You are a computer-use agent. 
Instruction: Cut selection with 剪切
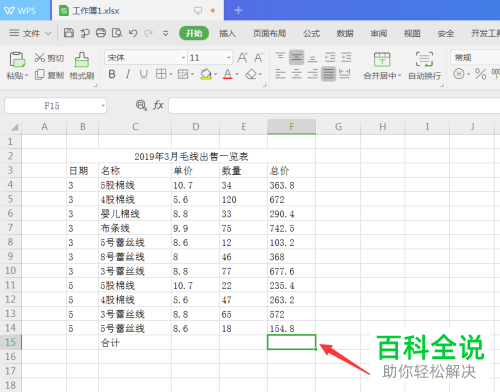point(49,58)
